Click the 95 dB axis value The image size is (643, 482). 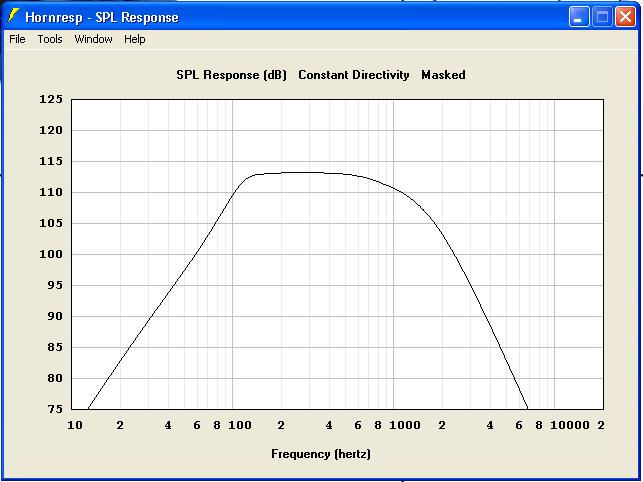55,285
